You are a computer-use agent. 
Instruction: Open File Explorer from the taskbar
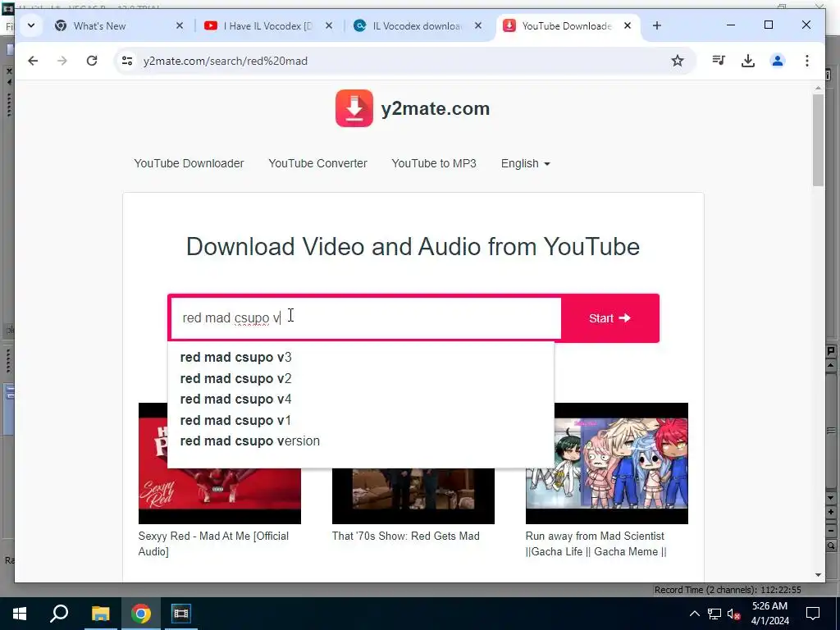click(100, 614)
